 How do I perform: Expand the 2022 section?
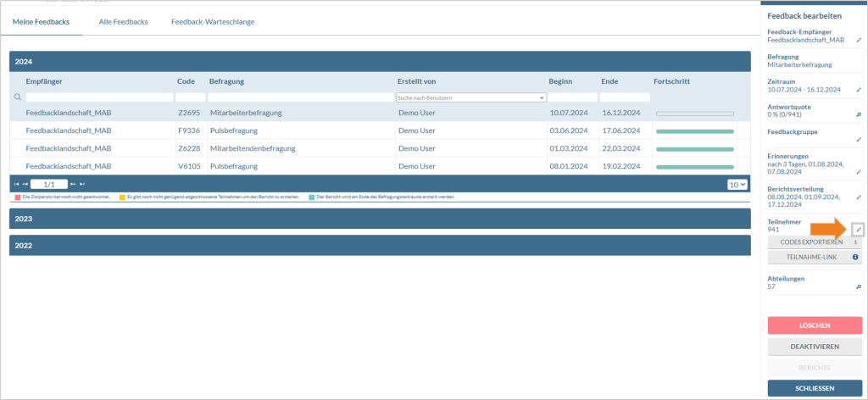380,245
